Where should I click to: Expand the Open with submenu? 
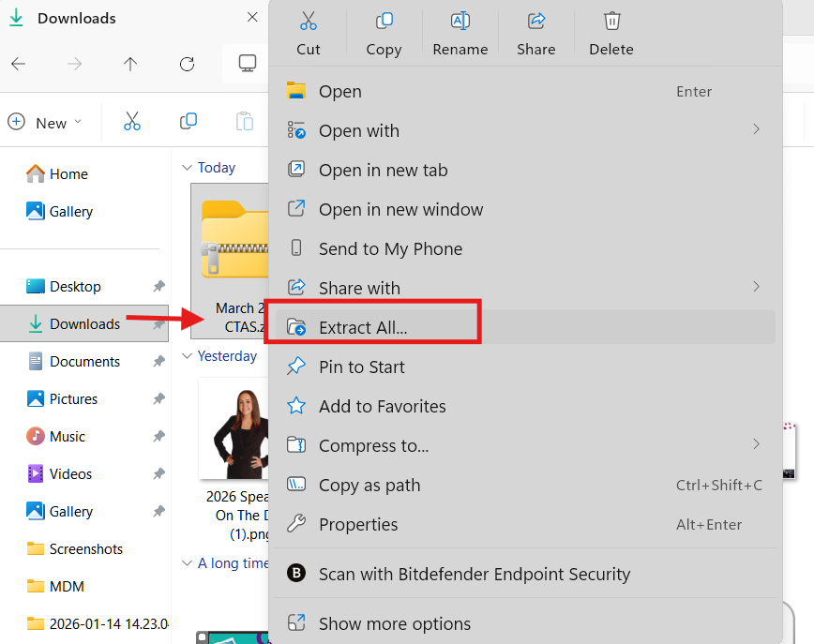[x=755, y=130]
